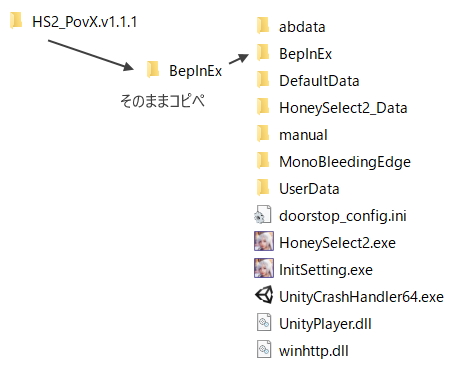Click the HoneySelect2.exe character icon
This screenshot has height=379, width=456.
[x=264, y=241]
